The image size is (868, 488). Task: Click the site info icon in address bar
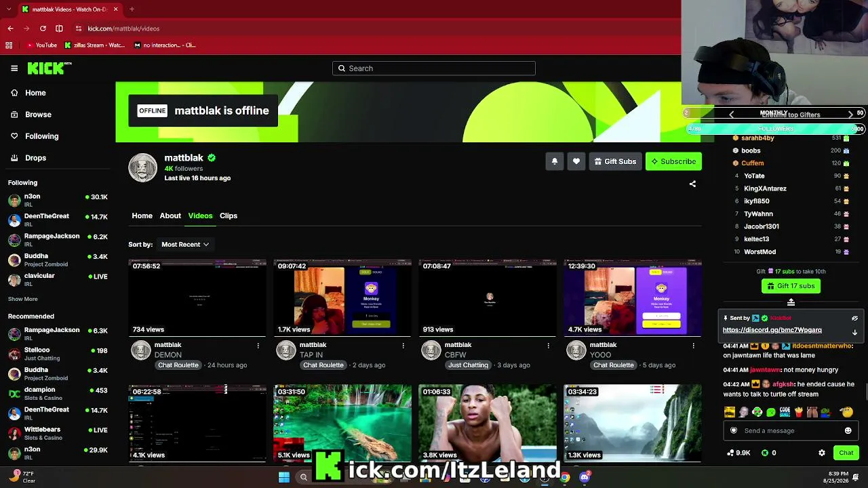[x=79, y=28]
